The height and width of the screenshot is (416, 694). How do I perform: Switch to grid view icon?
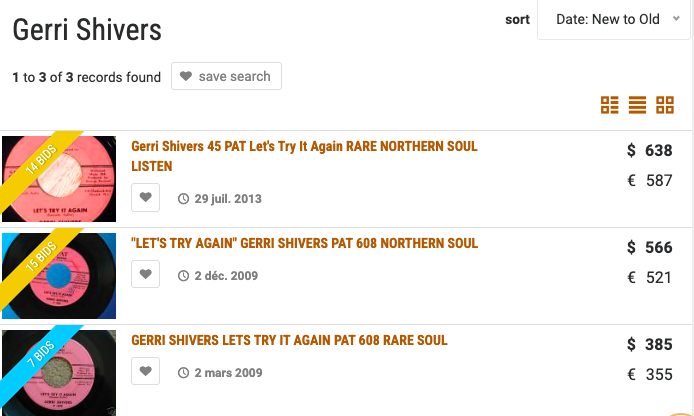[x=665, y=105]
